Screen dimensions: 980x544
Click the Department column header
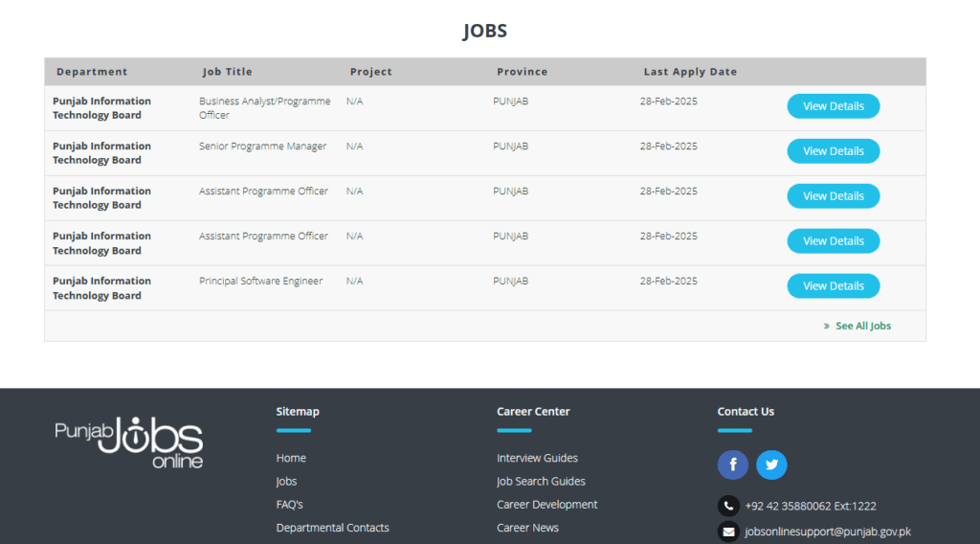click(92, 71)
